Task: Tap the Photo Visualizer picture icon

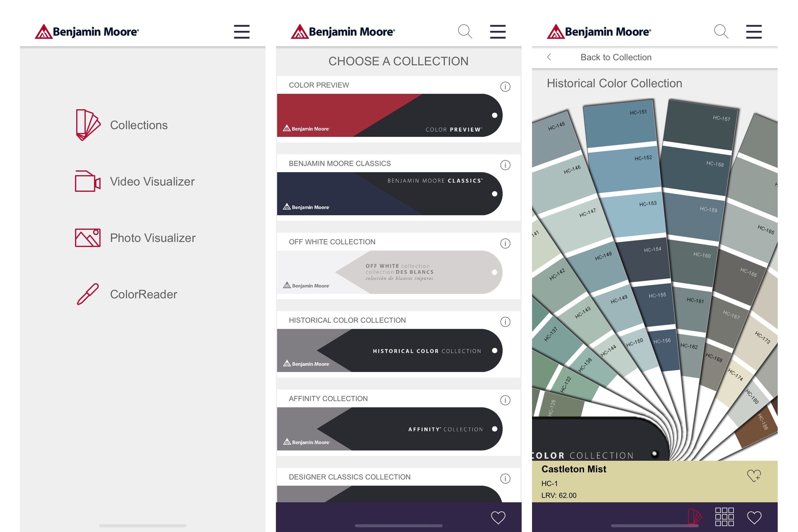Action: click(x=88, y=237)
